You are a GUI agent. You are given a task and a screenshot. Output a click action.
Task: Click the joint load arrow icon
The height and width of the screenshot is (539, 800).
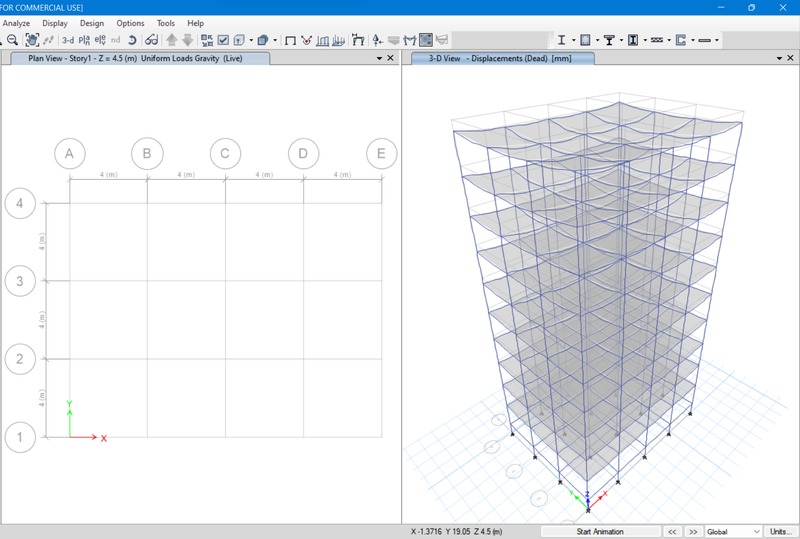(x=377, y=40)
